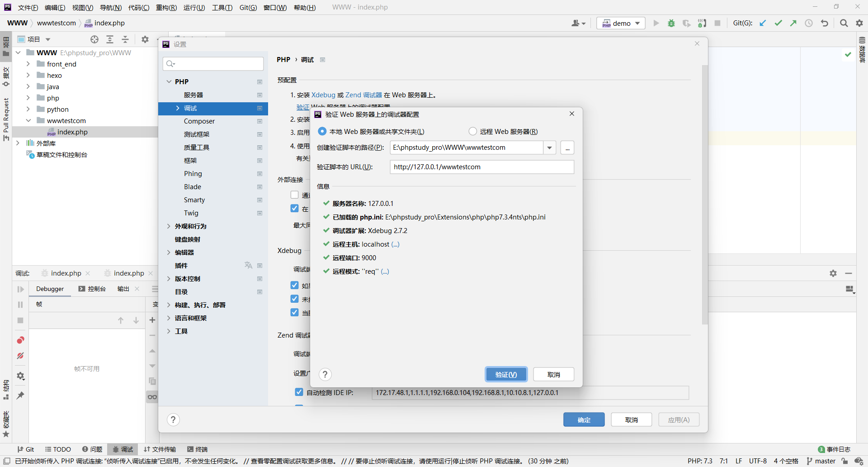Open debug panel gear settings on right
This screenshot has height=467, width=868.
[x=833, y=273]
